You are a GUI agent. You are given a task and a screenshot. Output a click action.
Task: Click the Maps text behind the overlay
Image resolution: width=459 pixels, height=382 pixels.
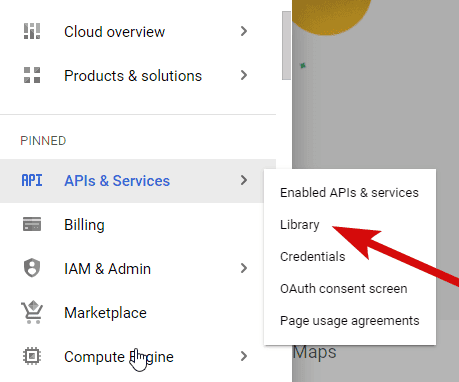[x=315, y=352]
